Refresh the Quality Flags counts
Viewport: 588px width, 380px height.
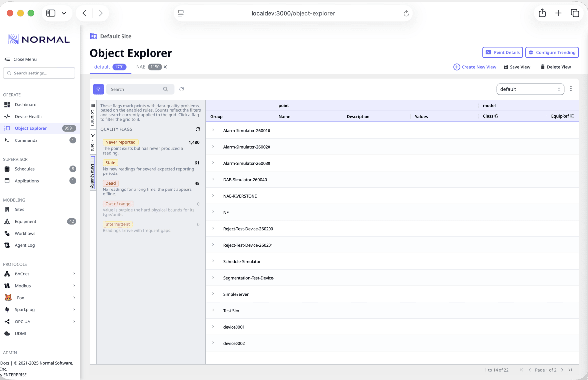198,129
